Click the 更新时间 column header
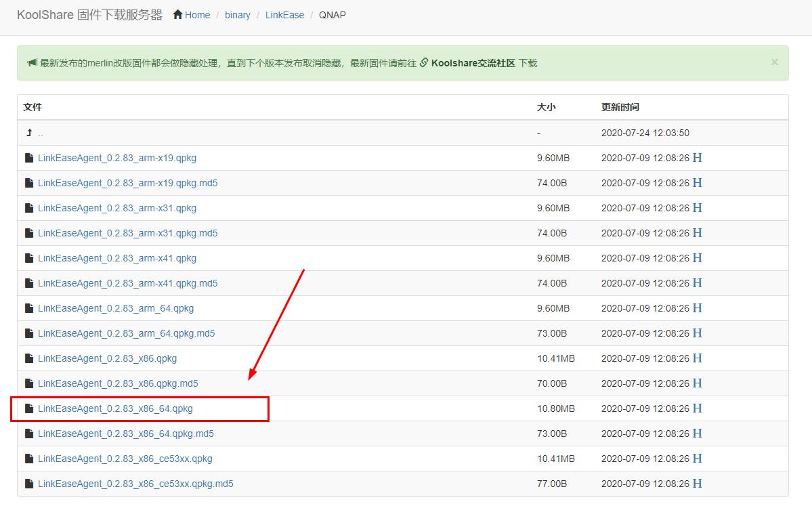This screenshot has width=812, height=508. tap(620, 107)
